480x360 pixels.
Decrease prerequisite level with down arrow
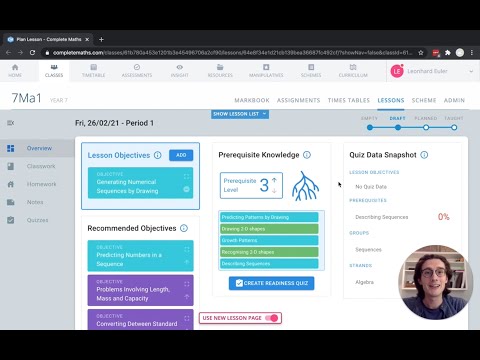pos(274,191)
